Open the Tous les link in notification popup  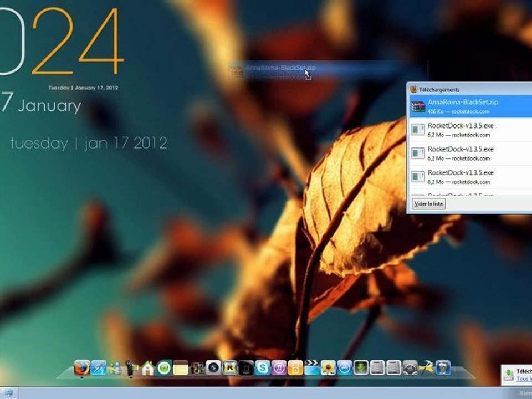point(524,378)
